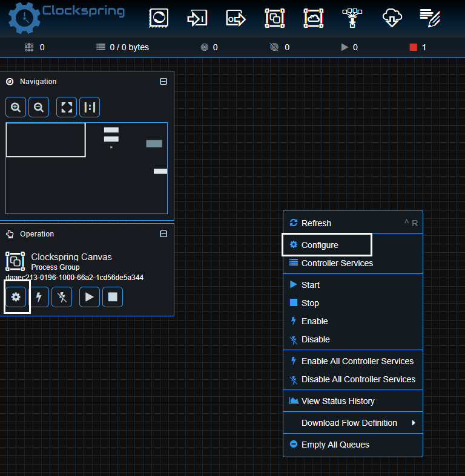This screenshot has width=465, height=476.
Task: Click the Operation panel hand icon
Action: pos(10,234)
